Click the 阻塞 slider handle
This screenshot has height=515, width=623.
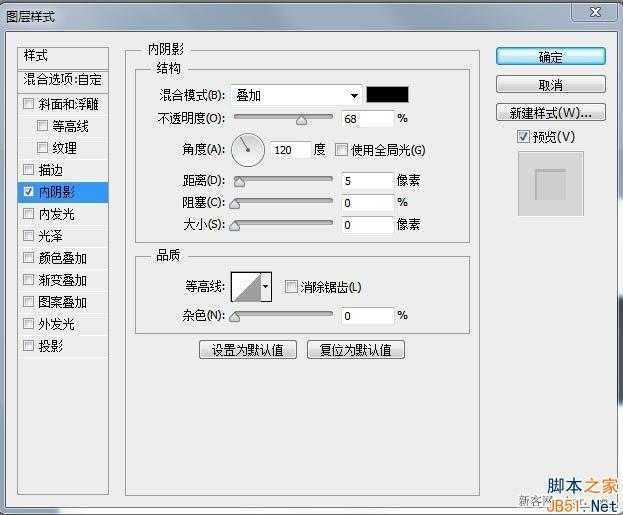click(x=235, y=203)
